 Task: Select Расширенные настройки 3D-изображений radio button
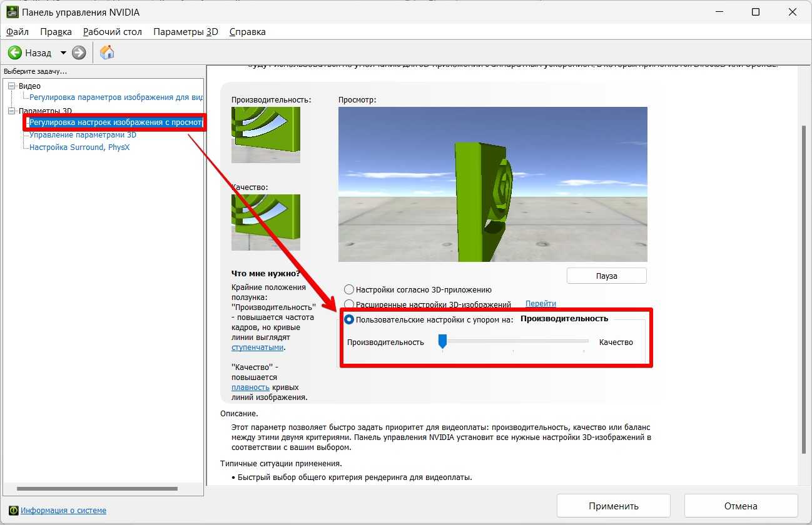349,304
